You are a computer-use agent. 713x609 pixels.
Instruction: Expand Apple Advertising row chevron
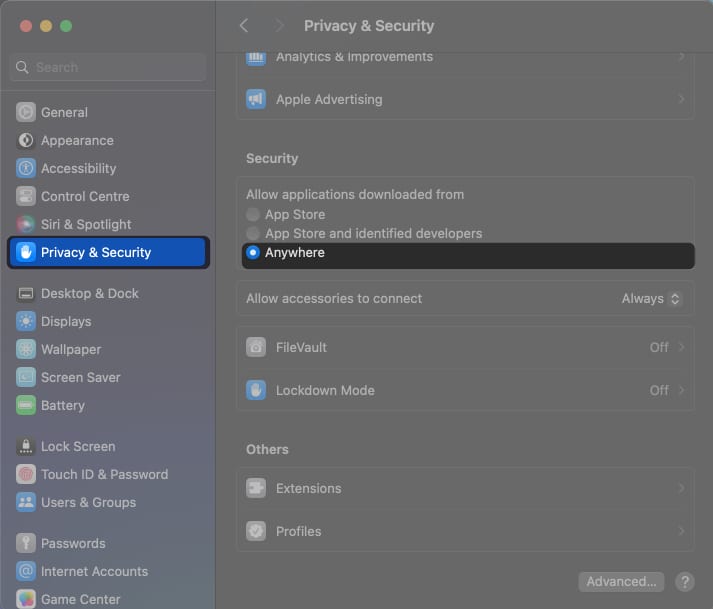(x=681, y=99)
